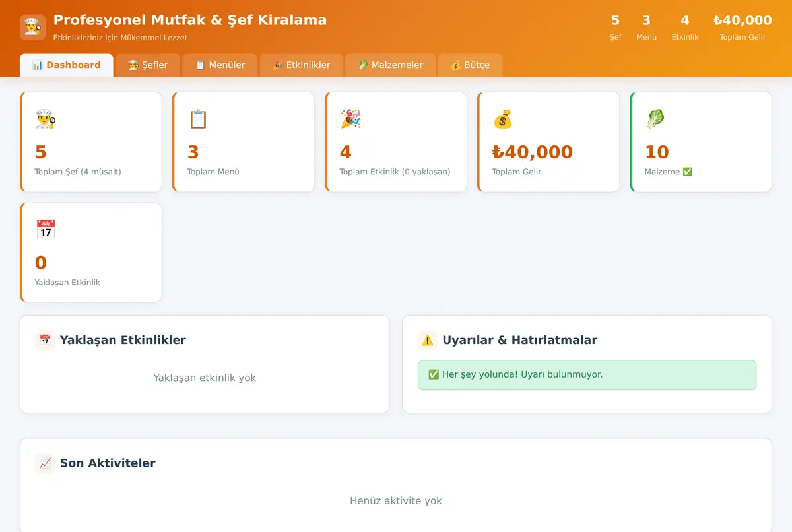The width and height of the screenshot is (792, 532).
Task: Open the Bütçe tab
Action: [471, 65]
